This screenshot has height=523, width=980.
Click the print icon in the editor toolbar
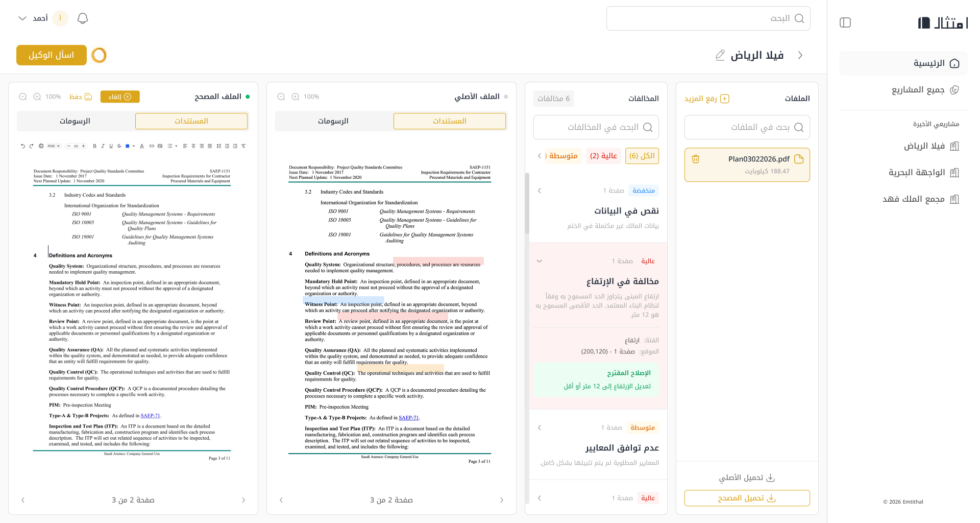coord(41,146)
